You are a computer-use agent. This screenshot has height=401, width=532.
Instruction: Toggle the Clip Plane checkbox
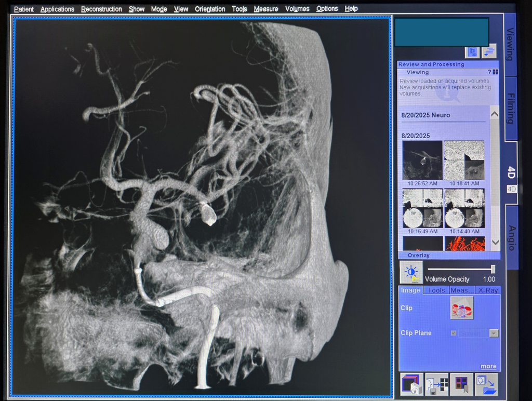[x=454, y=333]
